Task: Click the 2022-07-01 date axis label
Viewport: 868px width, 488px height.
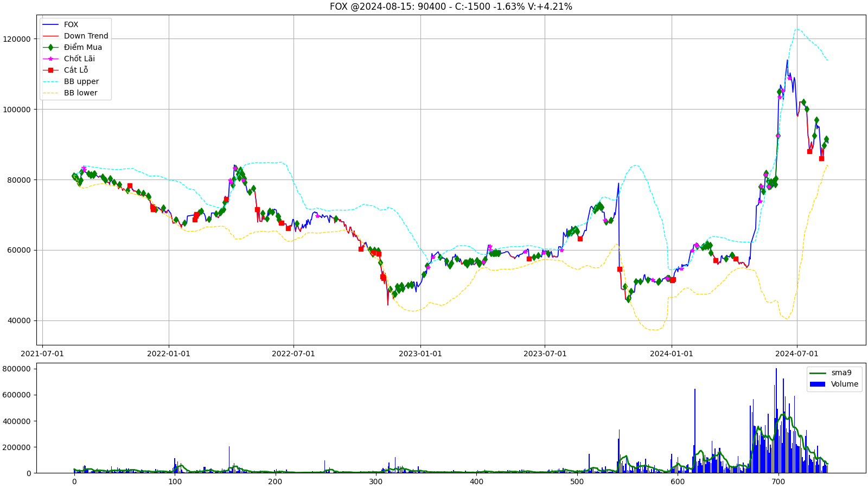Action: pos(293,354)
